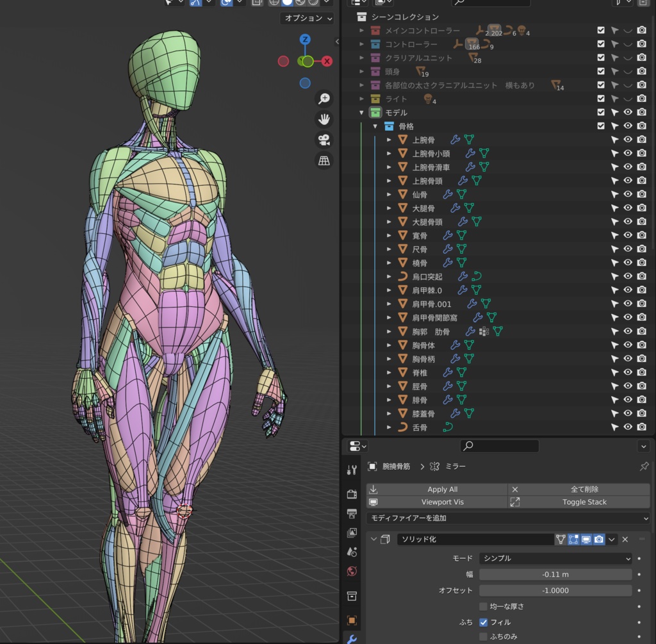The width and height of the screenshot is (656, 644).
Task: Enable the 均一な厚さ checkbox
Action: [484, 606]
